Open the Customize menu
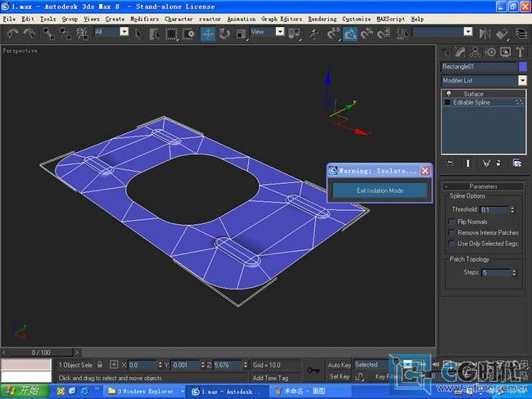 (357, 19)
